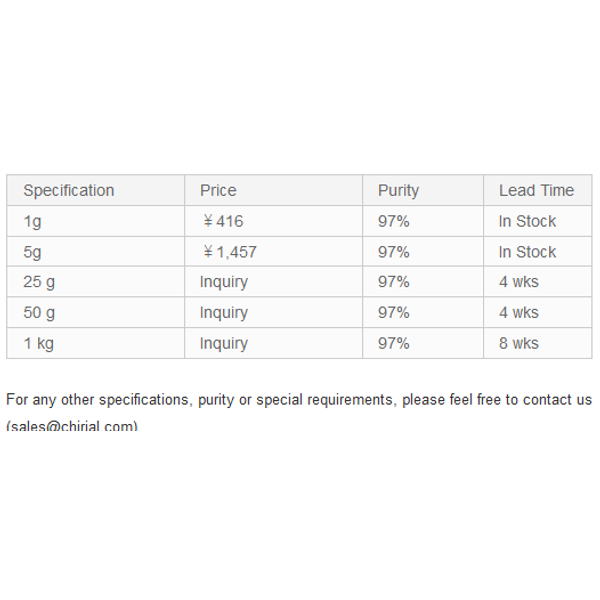600x600 pixels.
Task: Open Inquiry for the 1 kg row
Action: (224, 344)
